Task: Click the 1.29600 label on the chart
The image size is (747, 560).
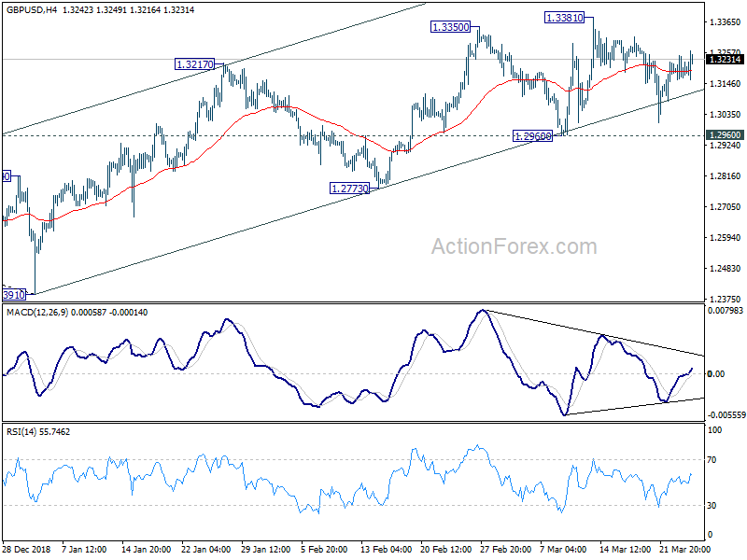Action: (x=532, y=136)
